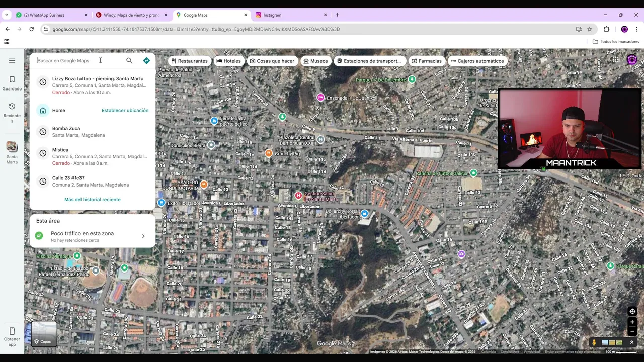
Task: Open the Google Maps hamburger menu
Action: [12, 61]
